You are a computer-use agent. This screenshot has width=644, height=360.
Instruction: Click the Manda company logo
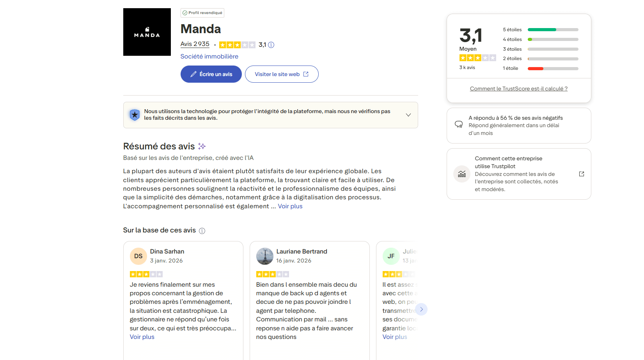147,32
